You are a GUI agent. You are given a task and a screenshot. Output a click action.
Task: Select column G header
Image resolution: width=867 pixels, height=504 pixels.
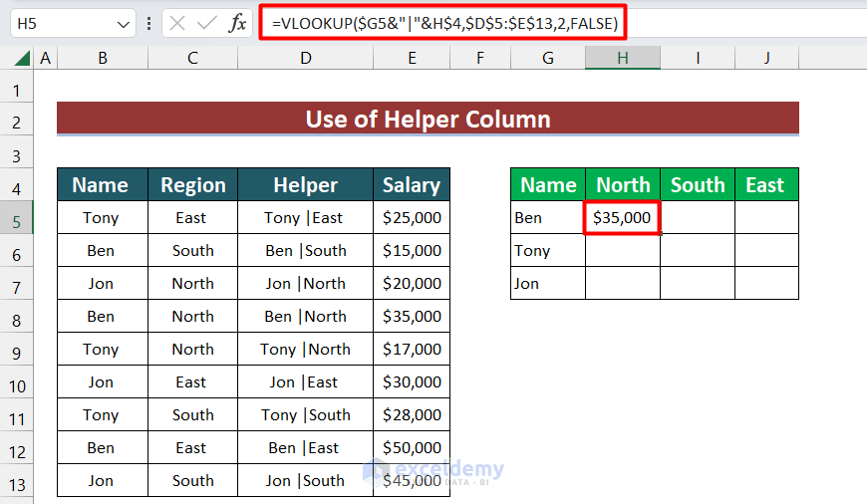(x=548, y=58)
